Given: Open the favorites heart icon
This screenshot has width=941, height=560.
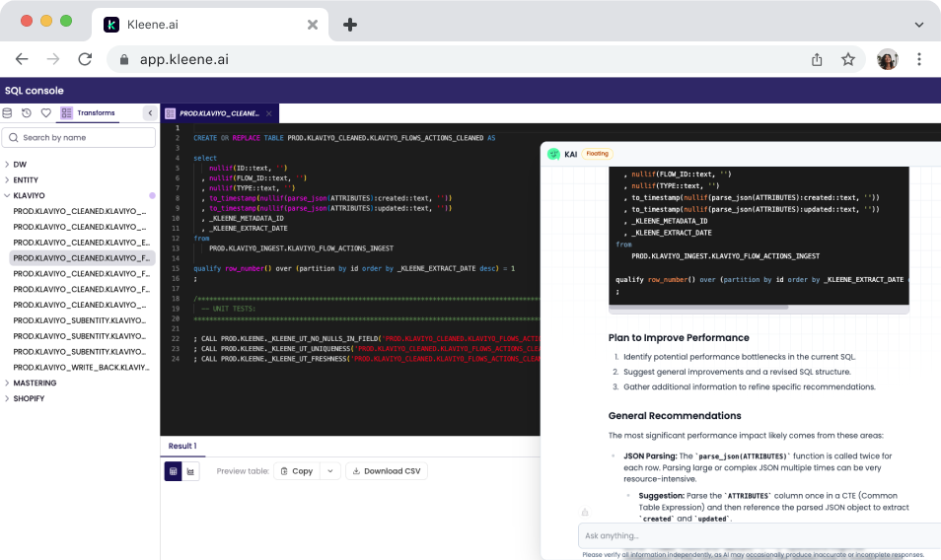Looking at the screenshot, I should 46,112.
